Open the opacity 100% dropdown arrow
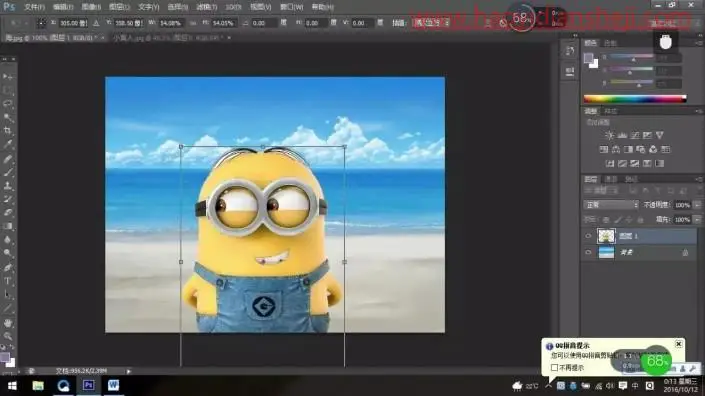Screen dimensions: 705x396 coord(697,205)
